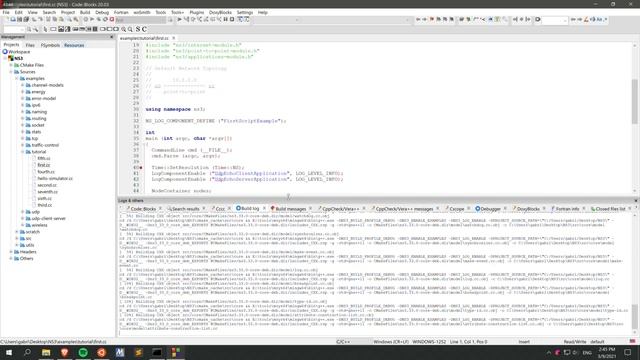Click the Copy toolbar icon

click(55, 19)
